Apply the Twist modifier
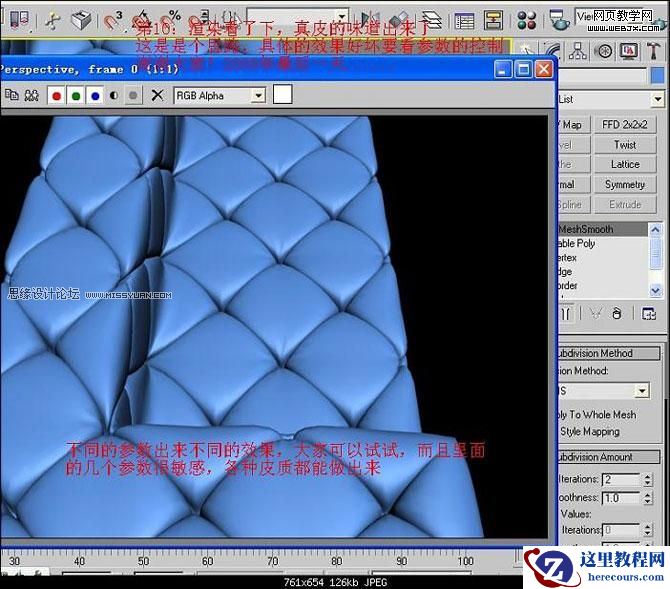 [x=625, y=144]
